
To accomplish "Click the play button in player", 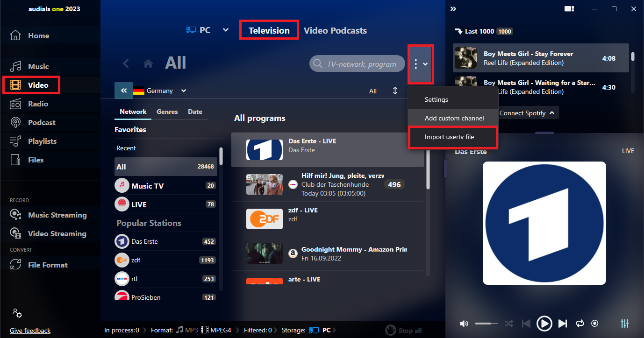I will tap(544, 323).
